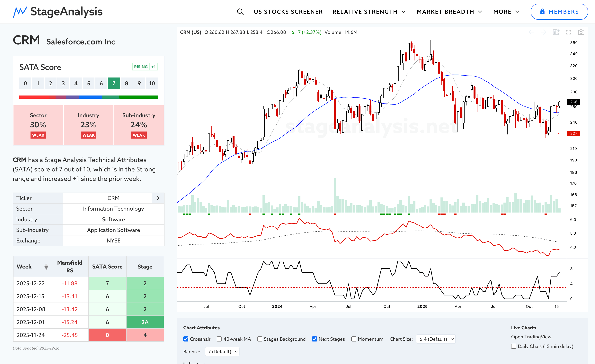
Task: Open the Chart Size dropdown
Action: click(x=436, y=339)
